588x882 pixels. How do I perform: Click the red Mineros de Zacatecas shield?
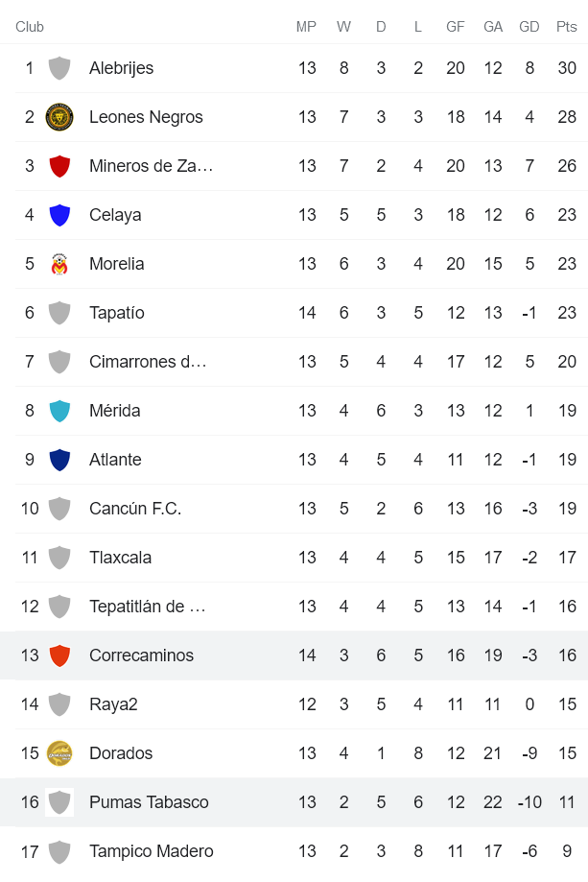pyautogui.click(x=59, y=166)
